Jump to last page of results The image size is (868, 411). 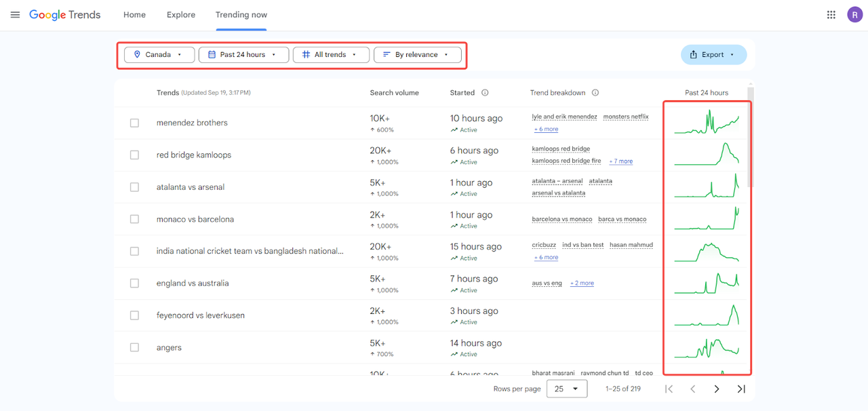click(x=741, y=389)
